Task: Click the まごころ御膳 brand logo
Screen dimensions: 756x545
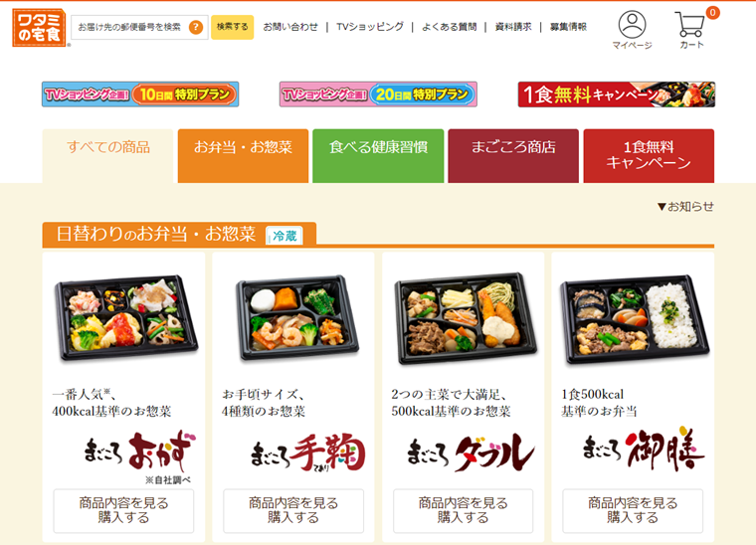Action: (644, 449)
